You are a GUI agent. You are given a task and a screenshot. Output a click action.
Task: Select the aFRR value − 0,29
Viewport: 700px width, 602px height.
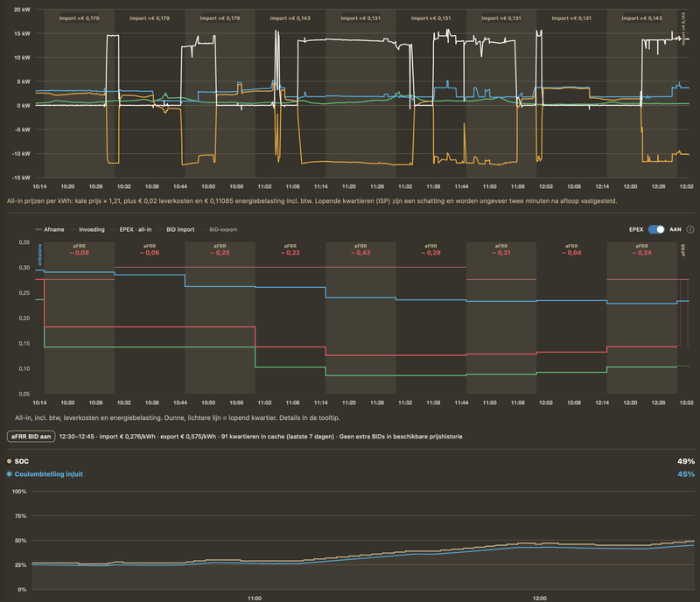pyautogui.click(x=430, y=253)
